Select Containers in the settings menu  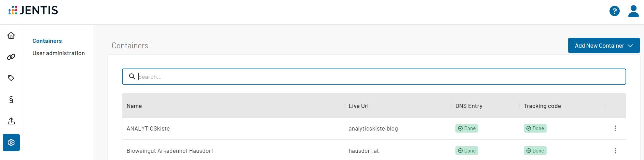[47, 41]
